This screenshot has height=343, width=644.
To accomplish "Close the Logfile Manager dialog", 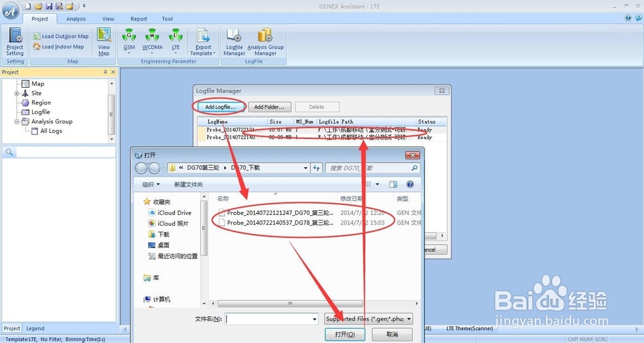I will (x=442, y=90).
